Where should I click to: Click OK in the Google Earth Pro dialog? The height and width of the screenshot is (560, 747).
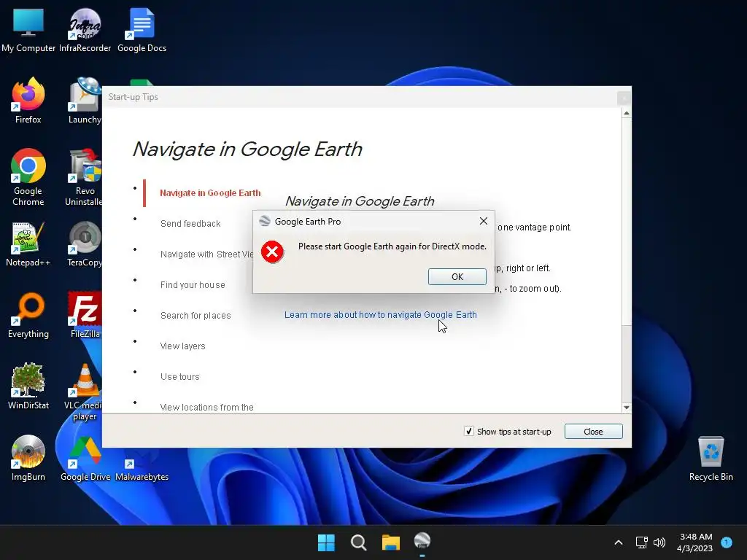pyautogui.click(x=457, y=276)
